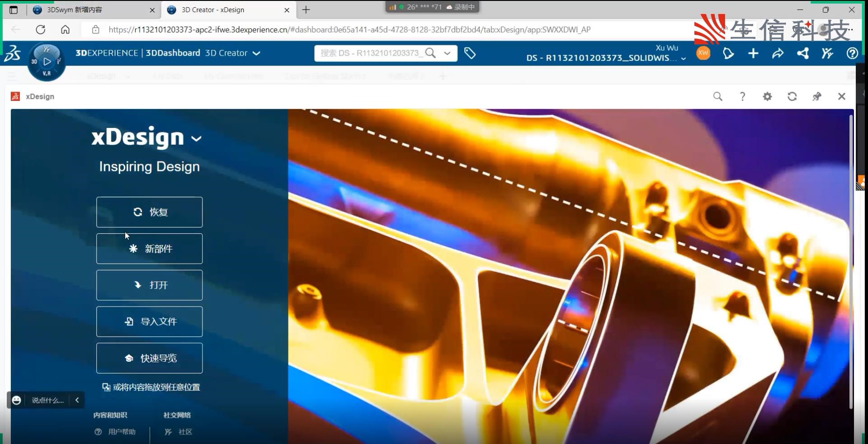Click the 快速导览 (Quick Tour) button
Image resolution: width=868 pixels, height=444 pixels.
(149, 358)
